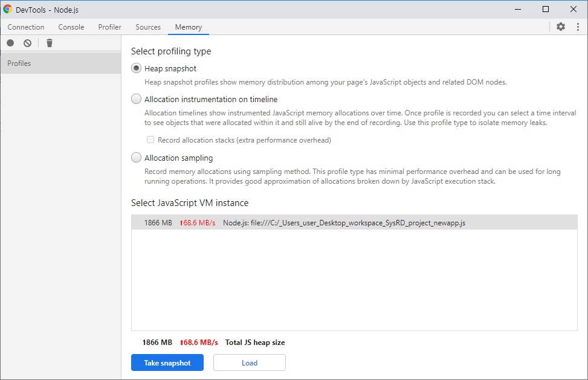Click the Allocation sampling description text
Screen dimensions: 588x380
point(352,176)
